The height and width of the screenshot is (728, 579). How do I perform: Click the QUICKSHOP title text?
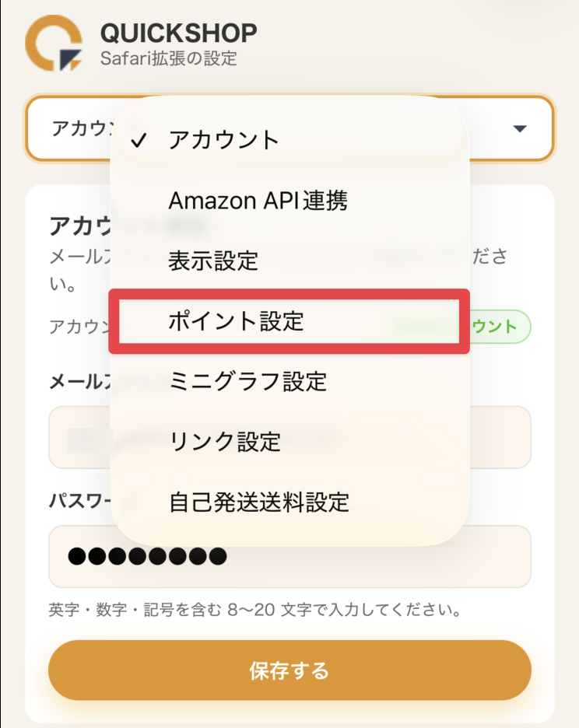coord(178,33)
